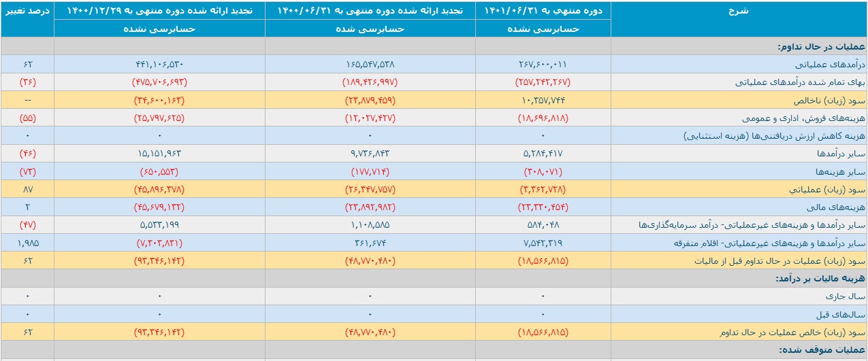The height and width of the screenshot is (361, 868).
Task: Click the درصد تغییر column header
Action: click(27, 11)
